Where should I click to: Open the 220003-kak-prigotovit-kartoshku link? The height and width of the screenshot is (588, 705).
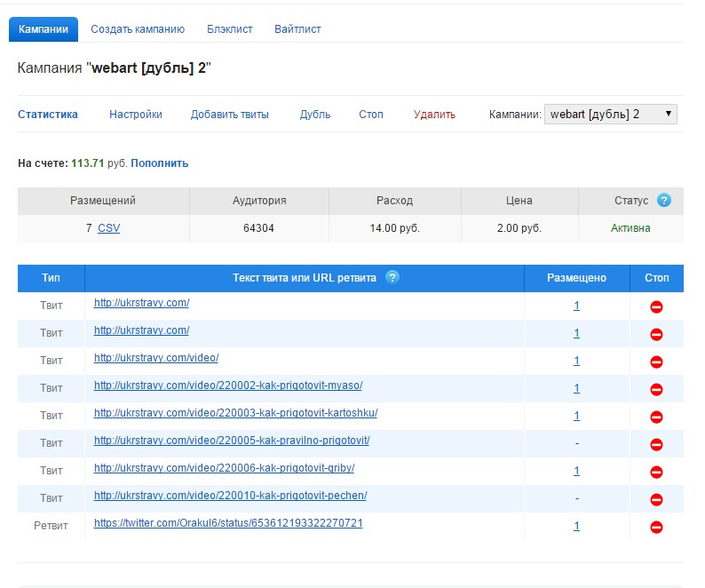tap(235, 412)
